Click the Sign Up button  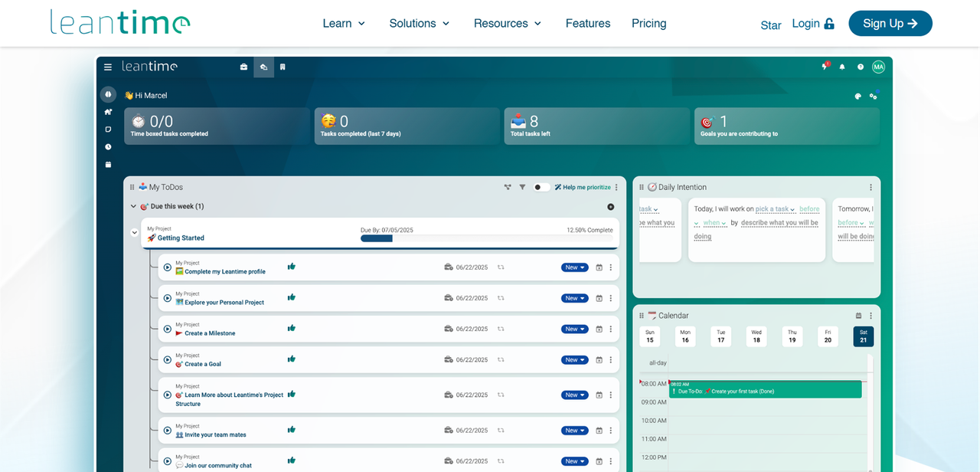point(890,24)
